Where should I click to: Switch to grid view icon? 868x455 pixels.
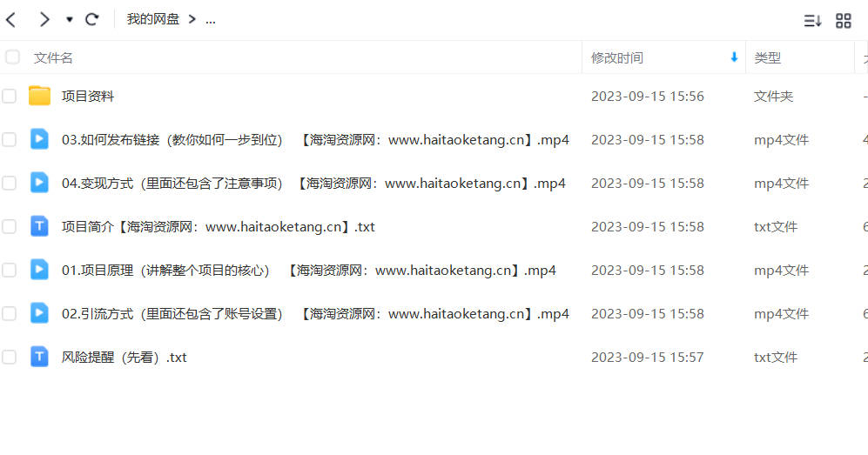843,21
